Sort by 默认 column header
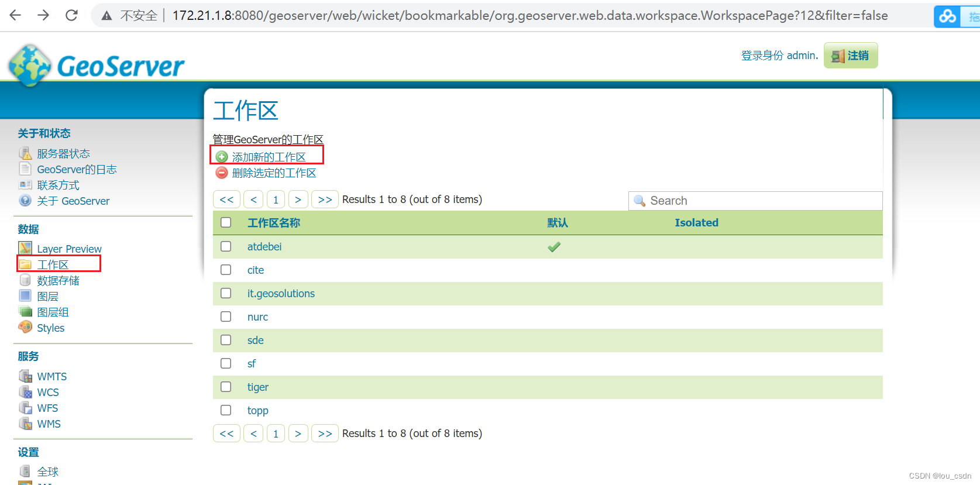 558,223
